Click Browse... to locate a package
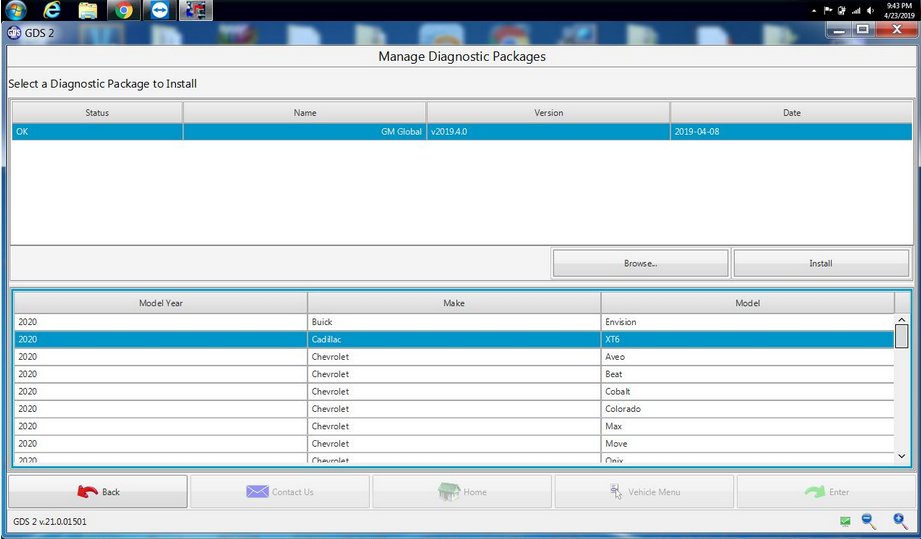 (x=640, y=264)
